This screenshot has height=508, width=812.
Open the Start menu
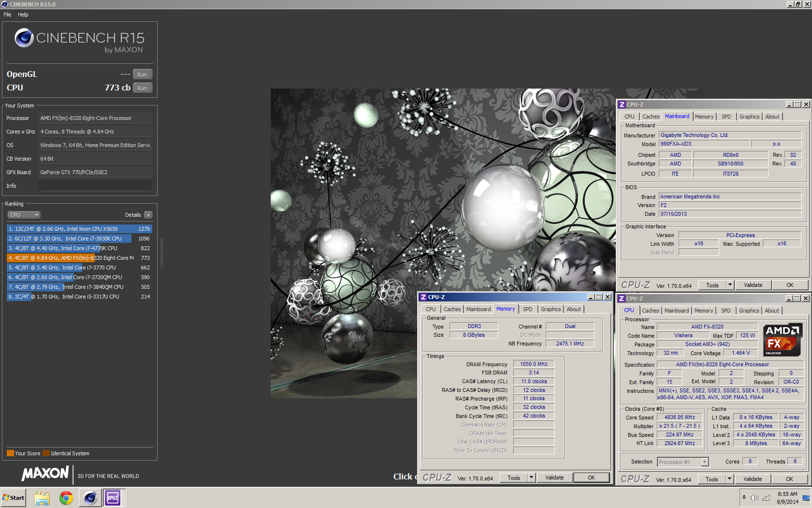pyautogui.click(x=14, y=498)
